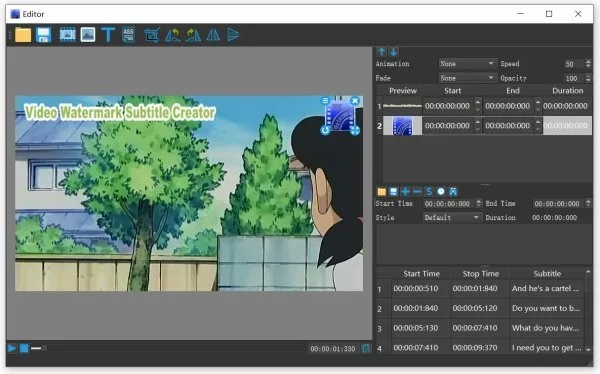Add a video watermark using the film strip icon
This screenshot has width=600, height=374.
67,35
